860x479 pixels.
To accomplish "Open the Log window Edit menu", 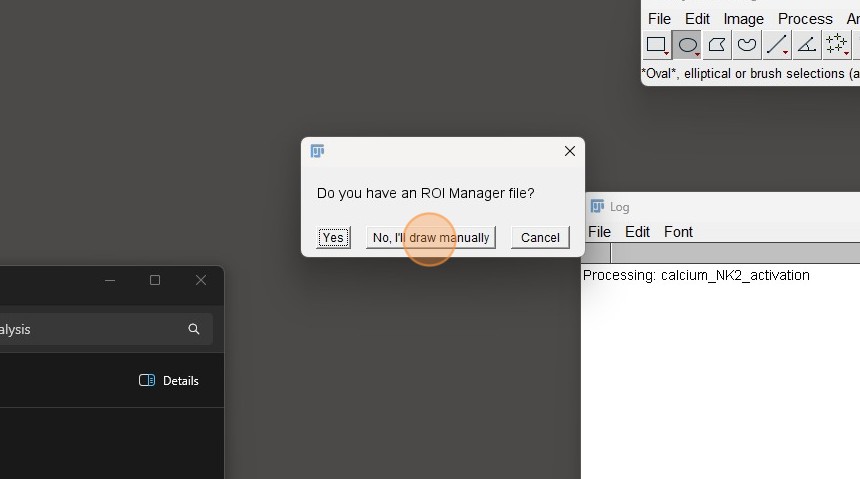I will coord(637,232).
